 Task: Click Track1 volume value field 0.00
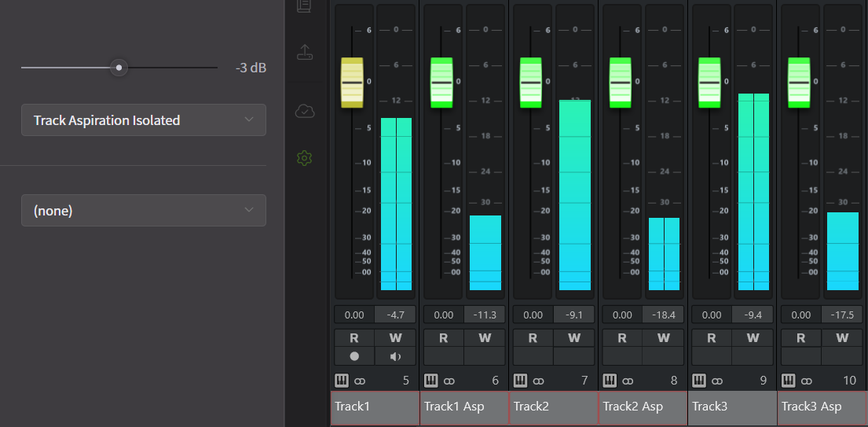354,315
